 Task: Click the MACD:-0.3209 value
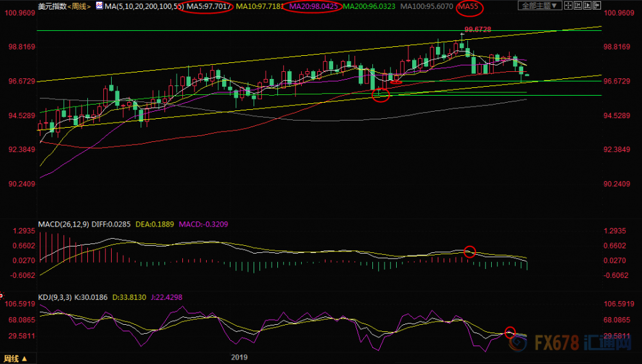click(204, 225)
